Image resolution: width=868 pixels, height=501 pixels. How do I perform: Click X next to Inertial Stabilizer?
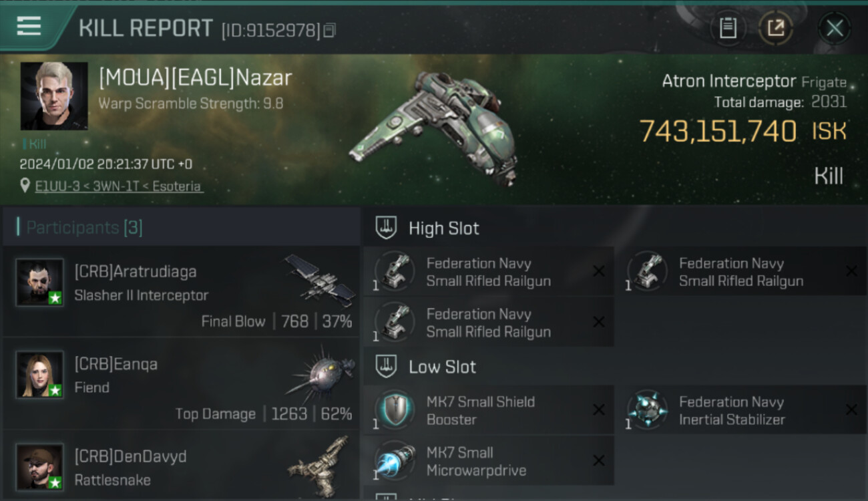[851, 409]
